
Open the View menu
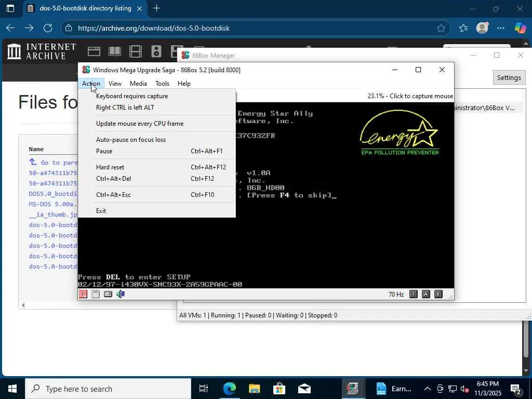[x=115, y=84]
